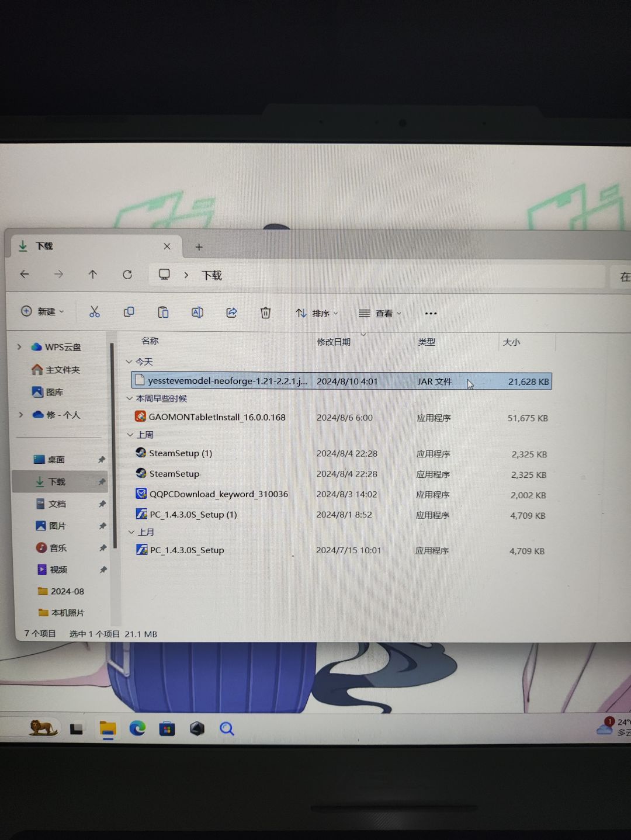Click the Copy icon in toolbar
Image resolution: width=631 pixels, height=840 pixels.
[x=129, y=312]
